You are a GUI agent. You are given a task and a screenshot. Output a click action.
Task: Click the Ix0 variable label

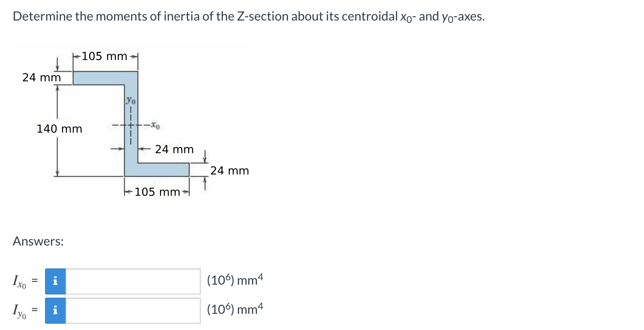[x=19, y=281]
